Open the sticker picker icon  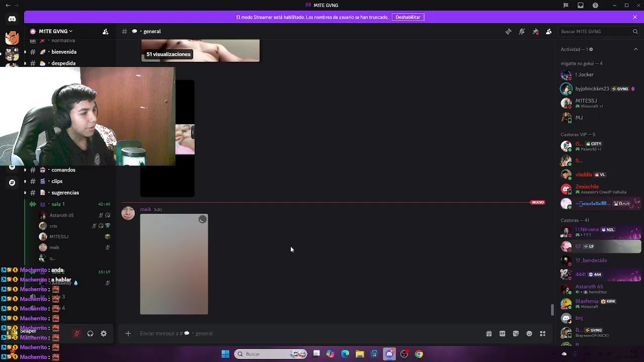click(x=516, y=333)
